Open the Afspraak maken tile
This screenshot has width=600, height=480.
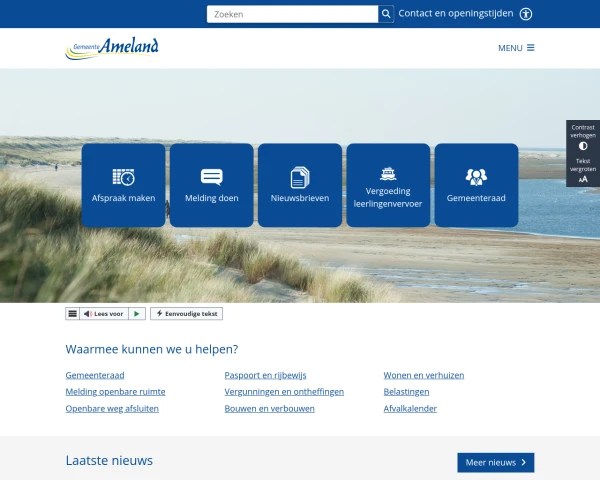pyautogui.click(x=124, y=185)
